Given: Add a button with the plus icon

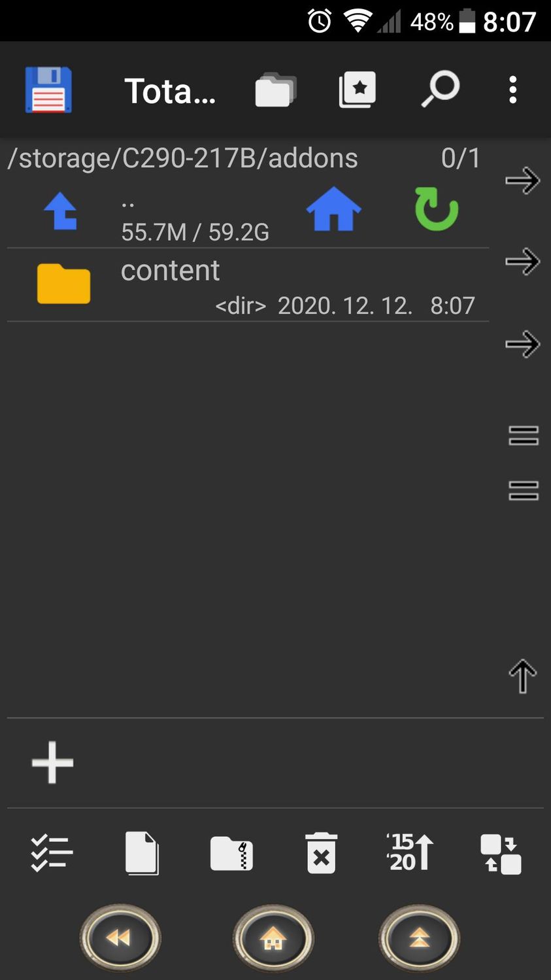Looking at the screenshot, I should [53, 762].
